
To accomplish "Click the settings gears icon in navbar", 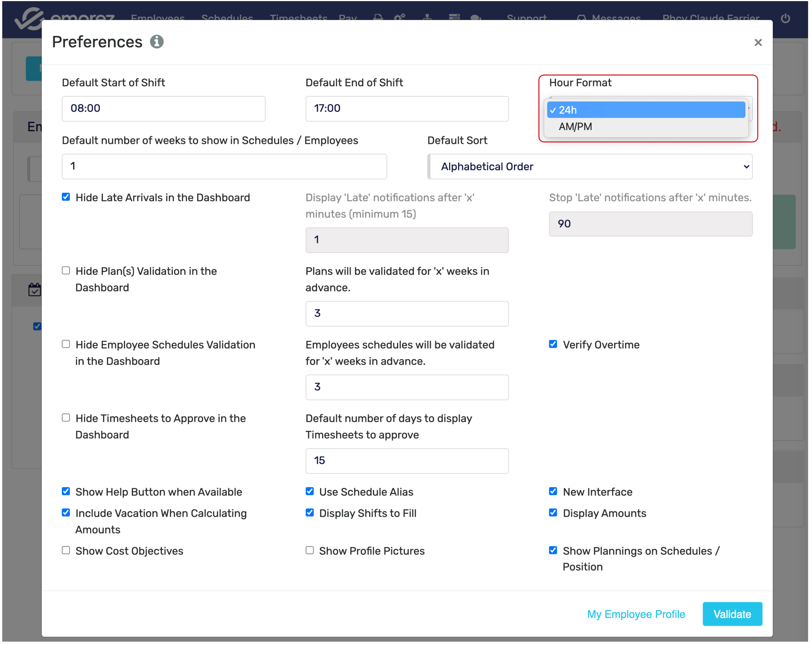I will point(400,17).
